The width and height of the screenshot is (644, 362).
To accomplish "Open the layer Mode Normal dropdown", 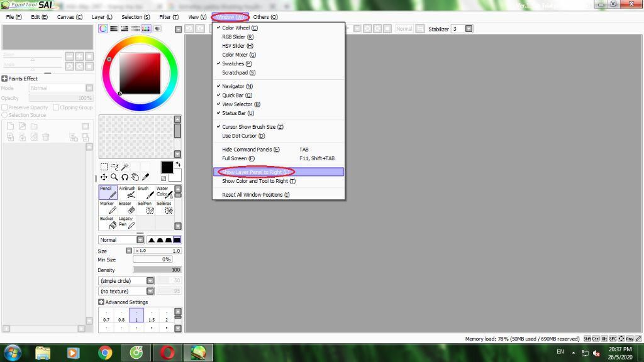I will 89,88.
